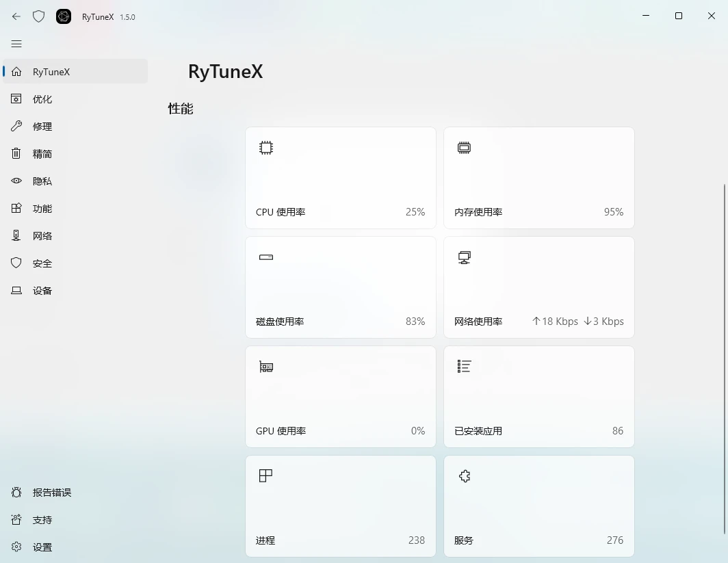
Task: Click the gear icon on the 服务 card
Action: click(x=465, y=475)
